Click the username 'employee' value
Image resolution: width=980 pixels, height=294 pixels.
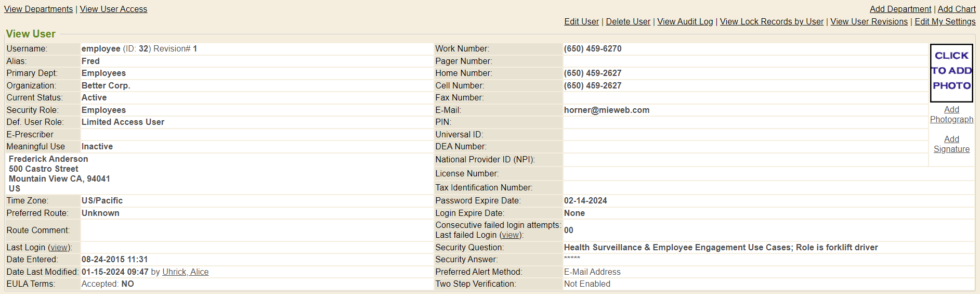(101, 49)
